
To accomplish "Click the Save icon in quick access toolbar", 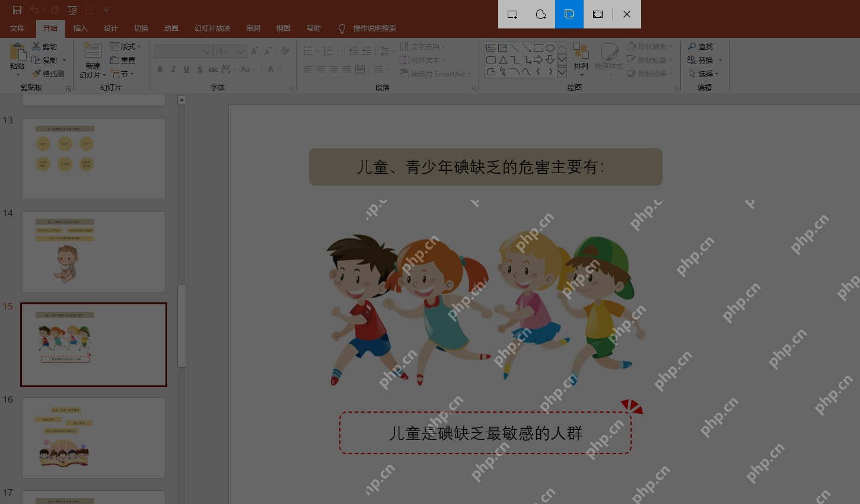I will [17, 10].
